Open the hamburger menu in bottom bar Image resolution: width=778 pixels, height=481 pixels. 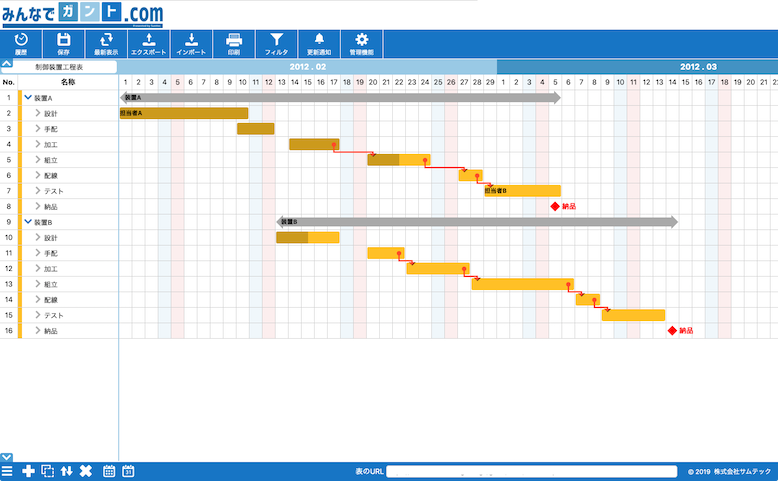click(x=8, y=471)
